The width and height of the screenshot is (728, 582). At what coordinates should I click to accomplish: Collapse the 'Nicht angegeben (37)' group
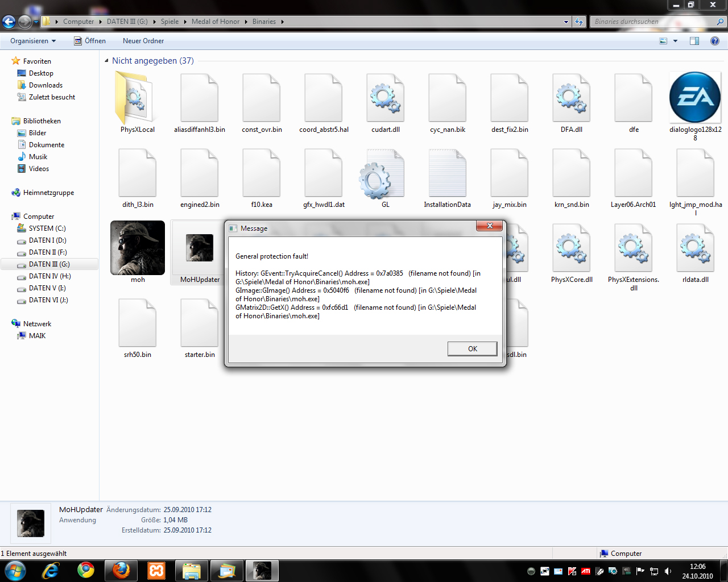click(x=106, y=61)
